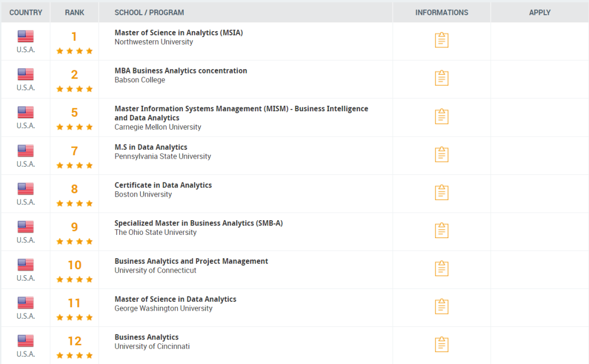589x364 pixels.
Task: Click rank number 9
Action: (74, 227)
